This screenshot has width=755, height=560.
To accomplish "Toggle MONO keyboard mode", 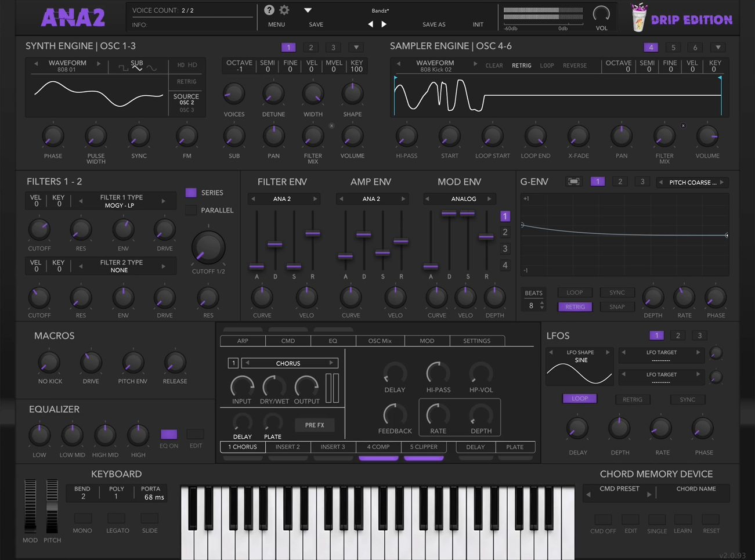I will tap(82, 518).
